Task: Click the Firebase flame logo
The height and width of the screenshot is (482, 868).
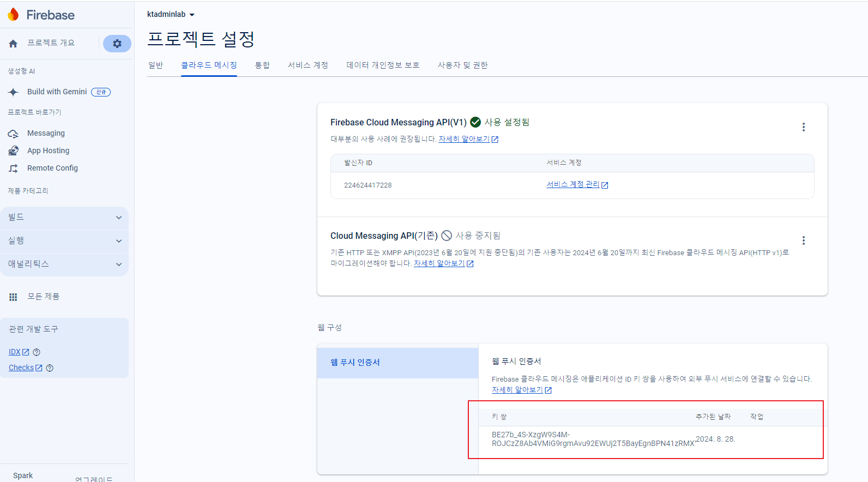Action: [13, 15]
